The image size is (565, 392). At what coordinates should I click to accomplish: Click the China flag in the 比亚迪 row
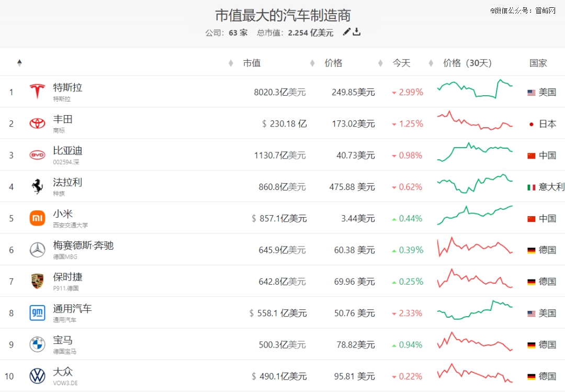(x=531, y=156)
